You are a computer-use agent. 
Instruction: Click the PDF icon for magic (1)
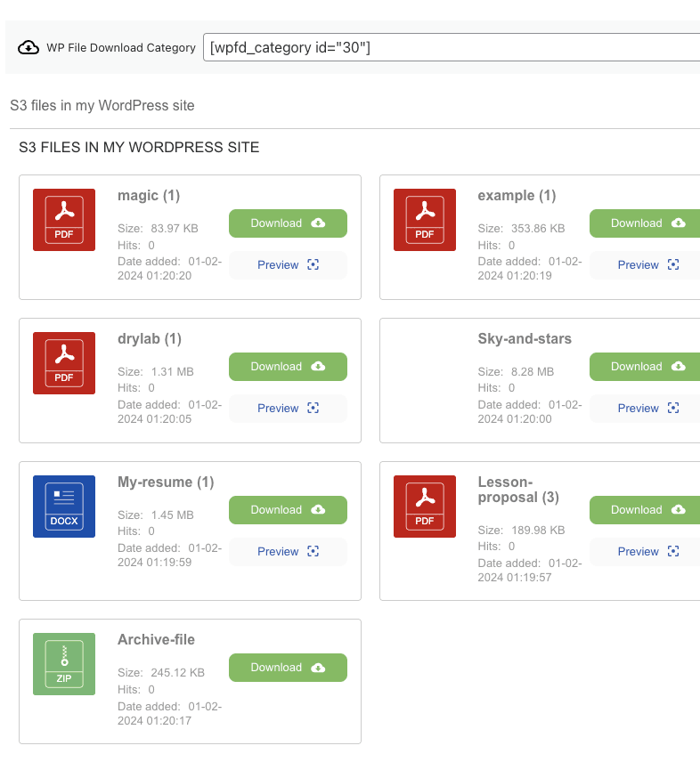[x=64, y=220]
